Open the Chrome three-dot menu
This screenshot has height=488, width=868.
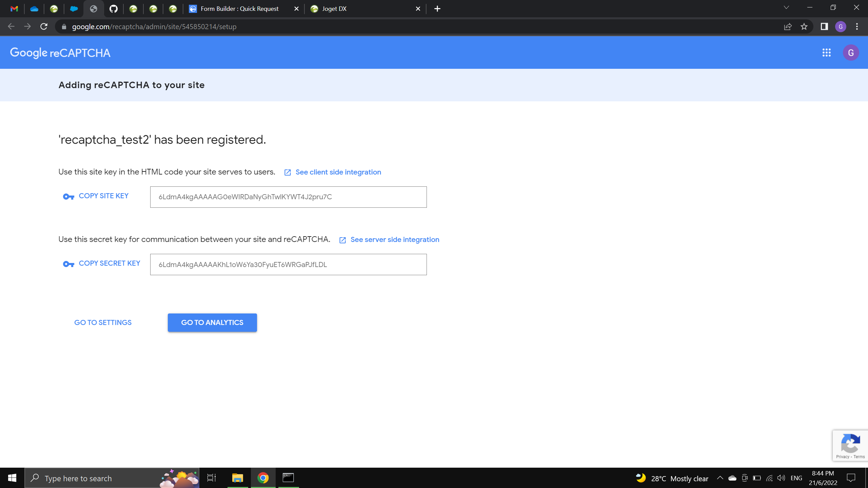(x=857, y=26)
